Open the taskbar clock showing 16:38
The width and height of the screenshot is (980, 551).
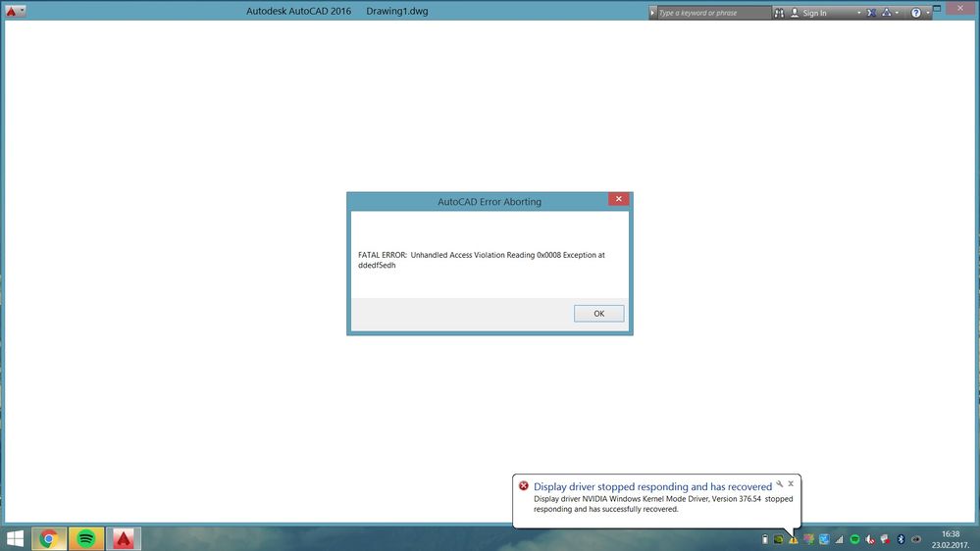pos(951,540)
